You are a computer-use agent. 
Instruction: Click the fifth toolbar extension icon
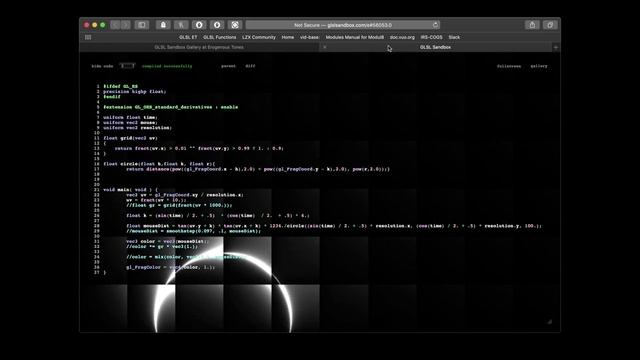(x=235, y=25)
